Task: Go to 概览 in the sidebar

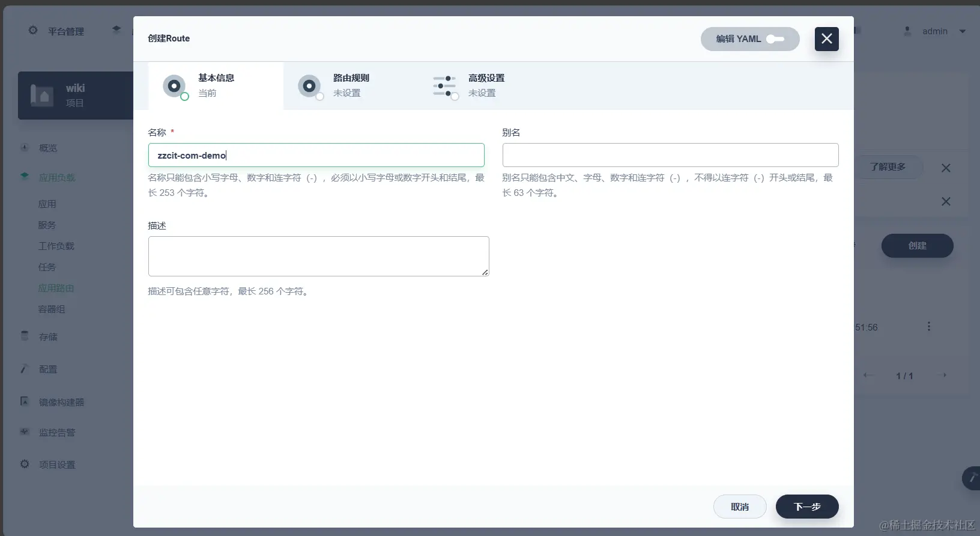Action: pyautogui.click(x=48, y=148)
